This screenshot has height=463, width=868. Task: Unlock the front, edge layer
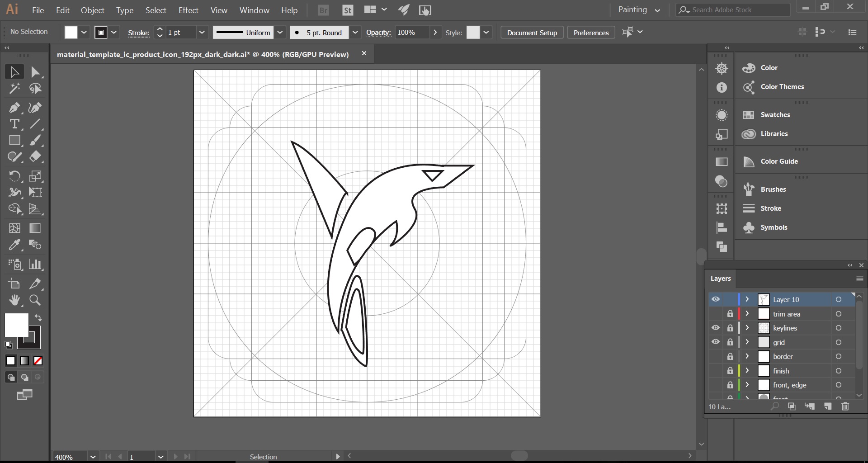[730, 385]
